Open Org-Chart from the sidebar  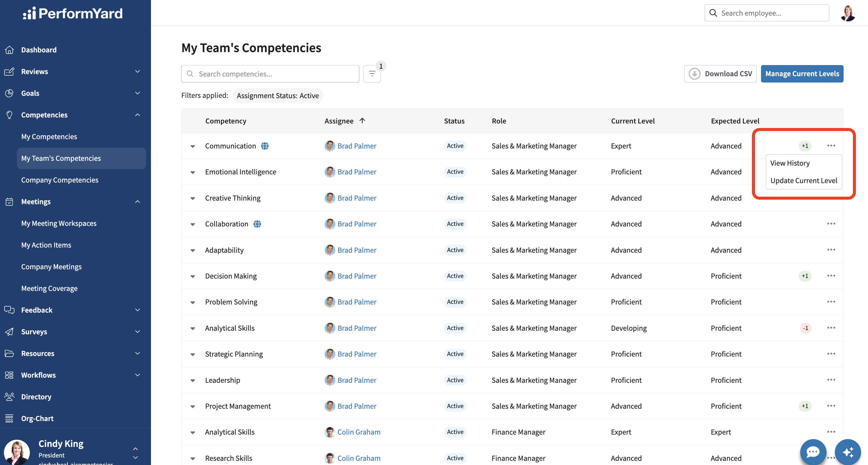(x=37, y=418)
